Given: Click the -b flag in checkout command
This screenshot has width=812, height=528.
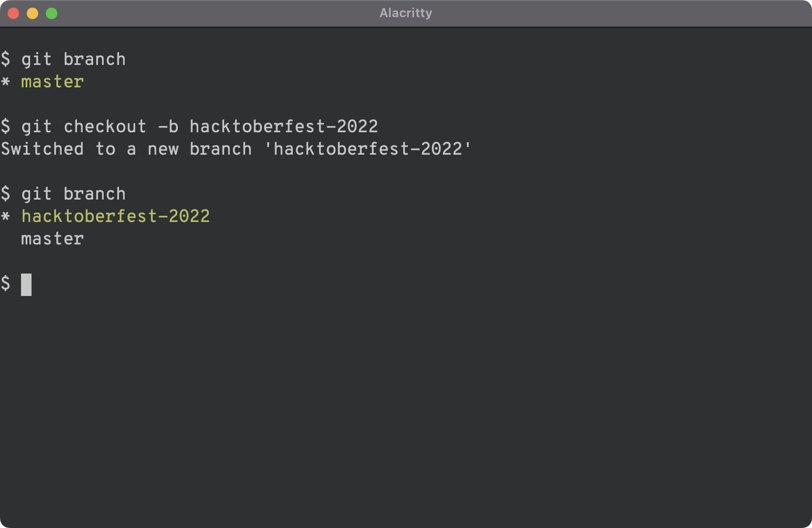Looking at the screenshot, I should pos(168,127).
